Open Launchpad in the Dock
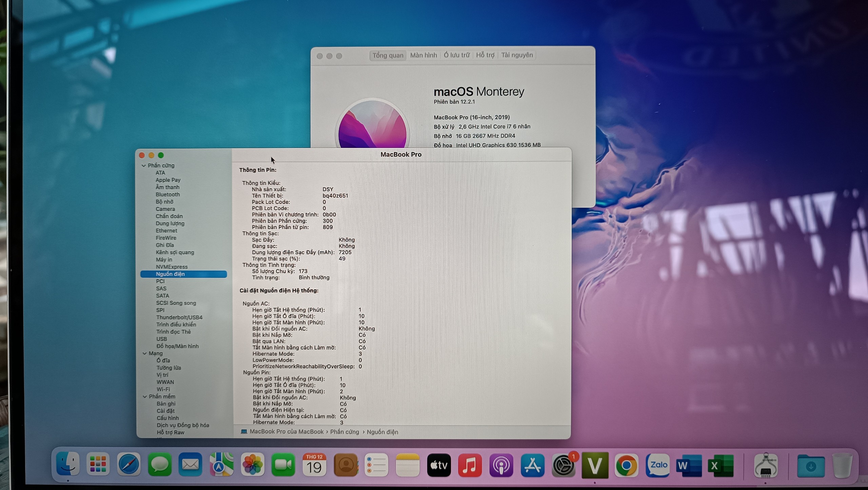The image size is (868, 490). 98,464
